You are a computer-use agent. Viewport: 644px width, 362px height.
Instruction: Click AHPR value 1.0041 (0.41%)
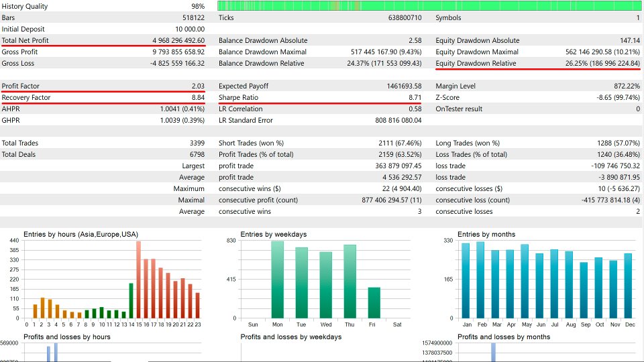[182, 109]
